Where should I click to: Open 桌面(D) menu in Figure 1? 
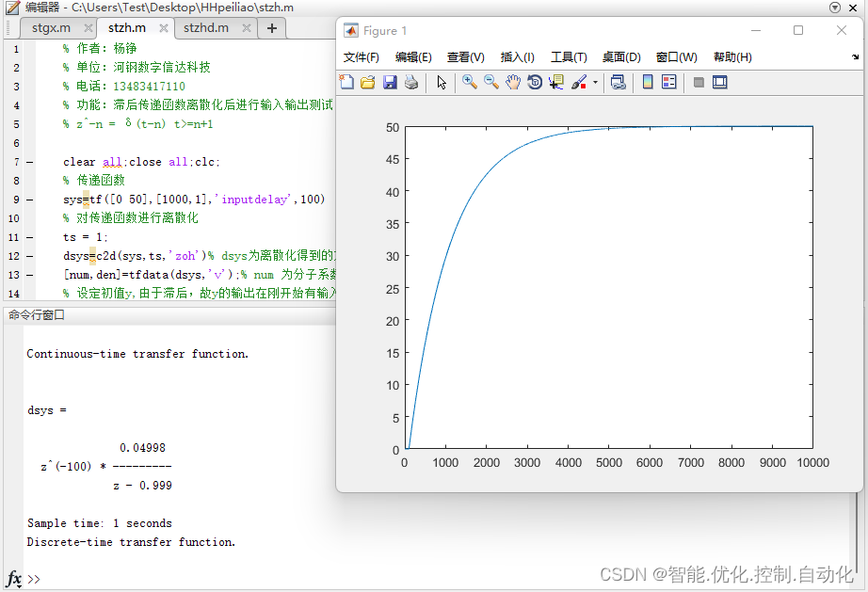tap(621, 57)
